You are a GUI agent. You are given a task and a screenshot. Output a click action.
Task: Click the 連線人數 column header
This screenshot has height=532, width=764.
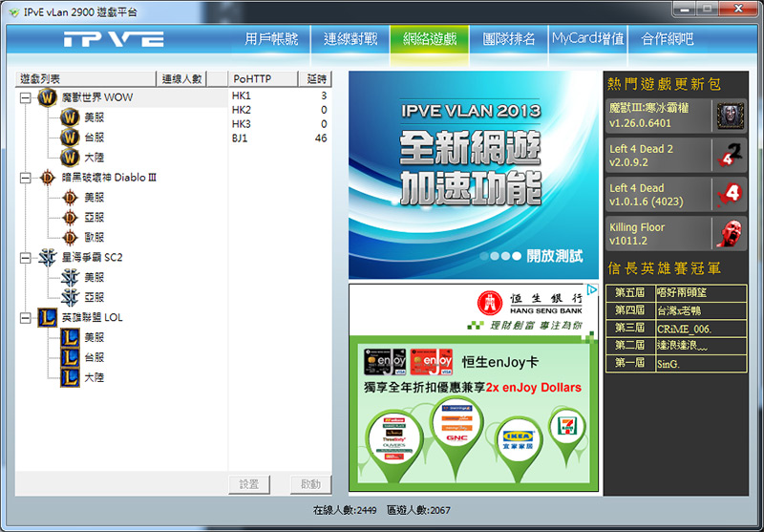click(x=181, y=78)
